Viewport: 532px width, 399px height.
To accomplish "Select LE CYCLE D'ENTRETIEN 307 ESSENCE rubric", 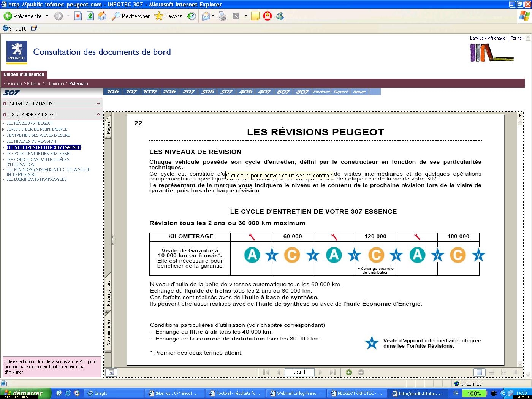I will pyautogui.click(x=44, y=147).
